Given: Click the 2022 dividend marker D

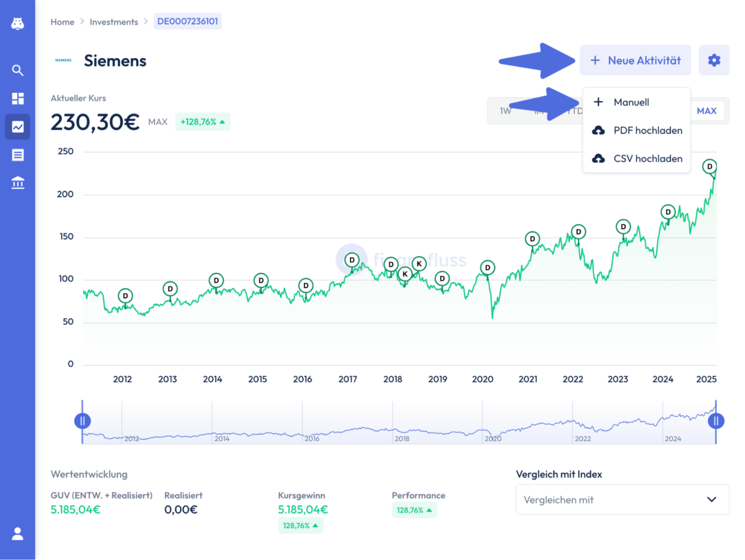Looking at the screenshot, I should [x=579, y=232].
